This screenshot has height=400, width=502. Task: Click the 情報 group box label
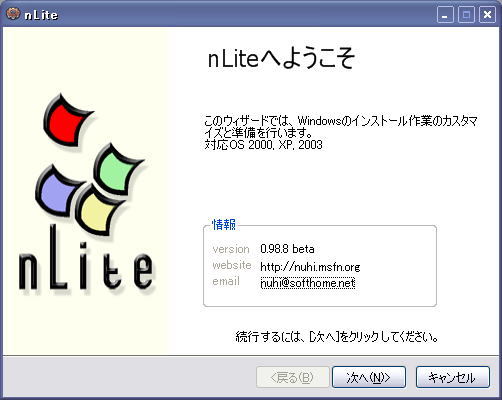tap(224, 225)
